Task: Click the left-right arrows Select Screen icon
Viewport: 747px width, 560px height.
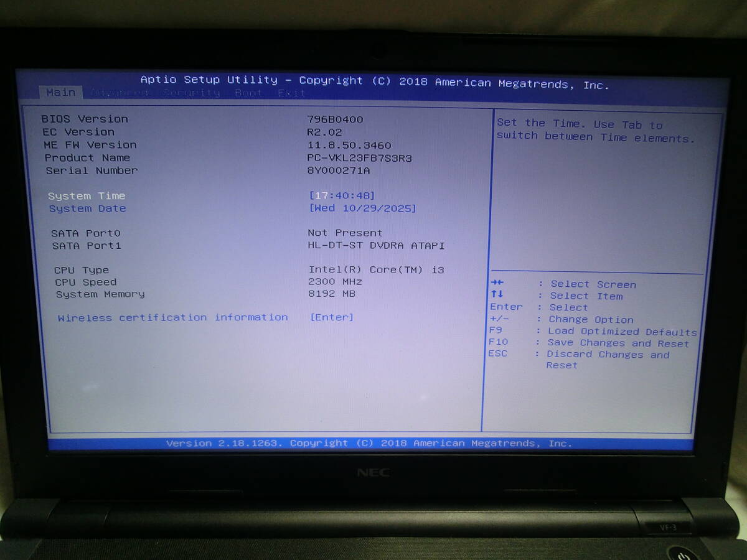Action: pyautogui.click(x=497, y=283)
